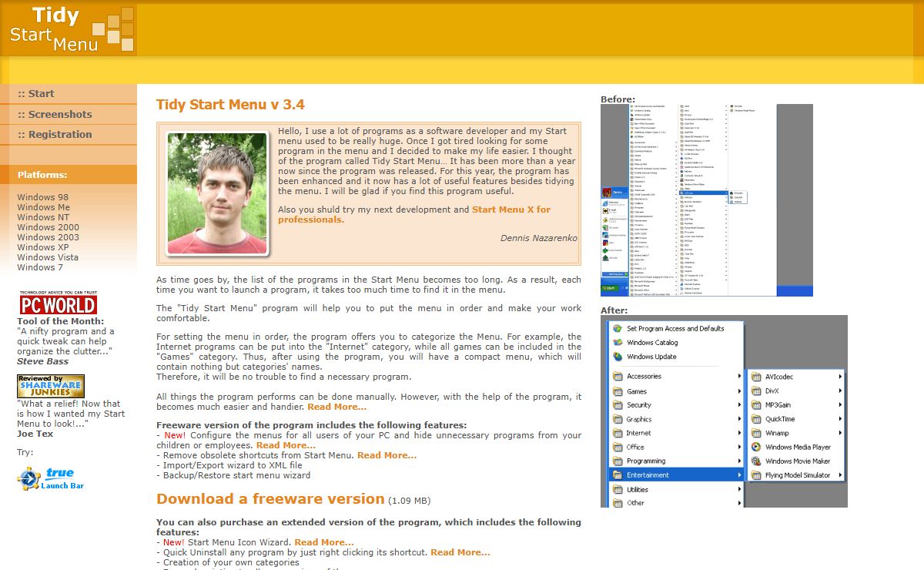
Task: Click Programming folder icon in After screenshot
Action: coord(618,461)
